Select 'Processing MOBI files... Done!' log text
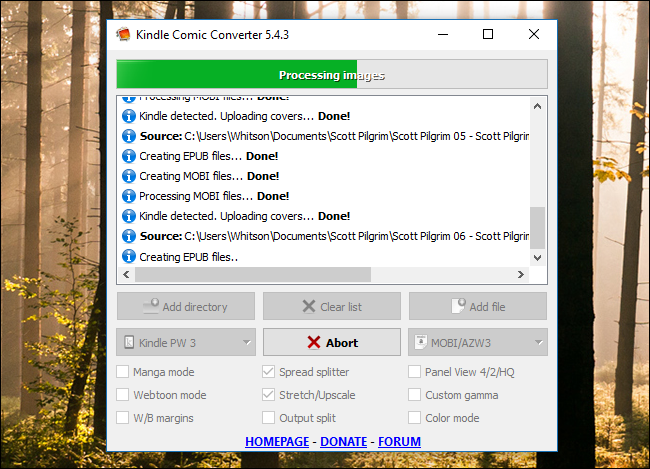 214,196
